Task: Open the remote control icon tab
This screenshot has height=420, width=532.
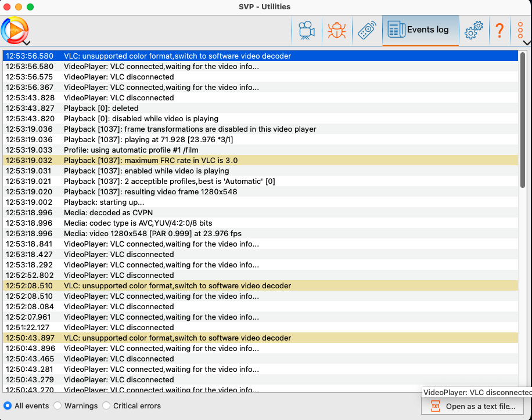Action: [x=366, y=30]
